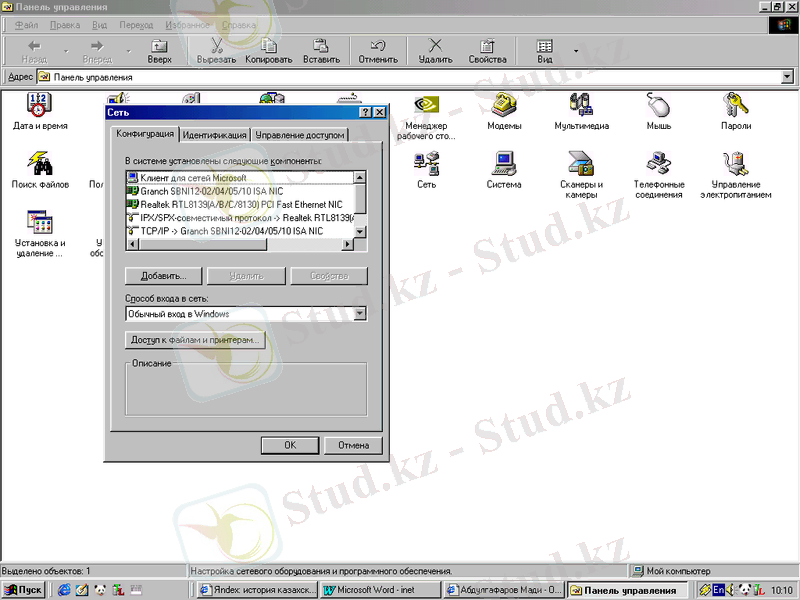Open the Дата и время icon
Image resolution: width=800 pixels, height=600 pixels.
[40, 106]
